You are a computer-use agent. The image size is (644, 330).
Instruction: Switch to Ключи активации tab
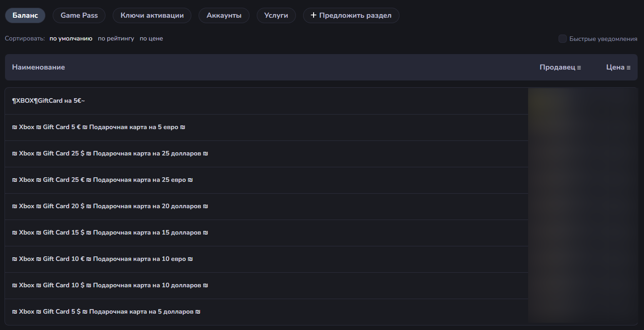[x=152, y=15]
